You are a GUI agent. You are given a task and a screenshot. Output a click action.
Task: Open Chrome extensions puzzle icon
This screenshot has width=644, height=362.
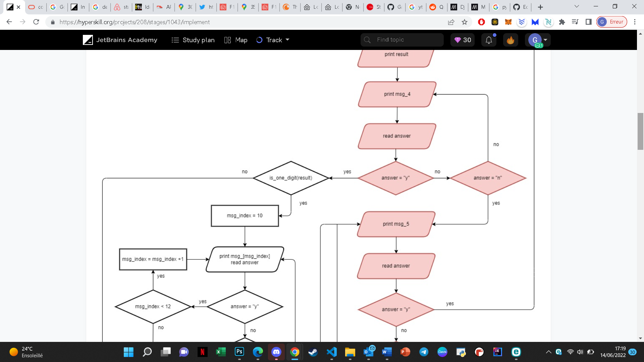pos(562,22)
